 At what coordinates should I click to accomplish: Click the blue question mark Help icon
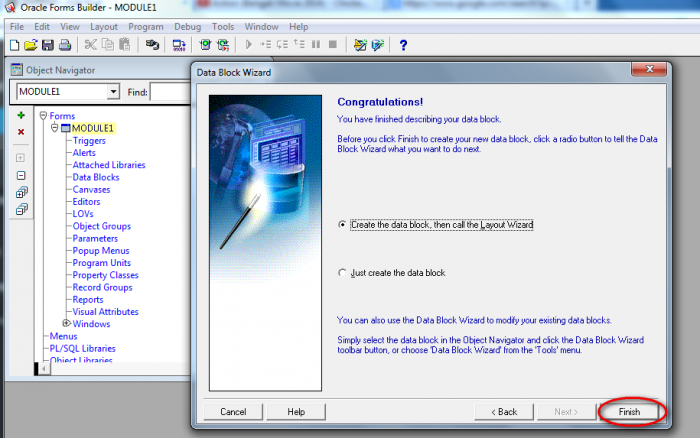[x=403, y=45]
